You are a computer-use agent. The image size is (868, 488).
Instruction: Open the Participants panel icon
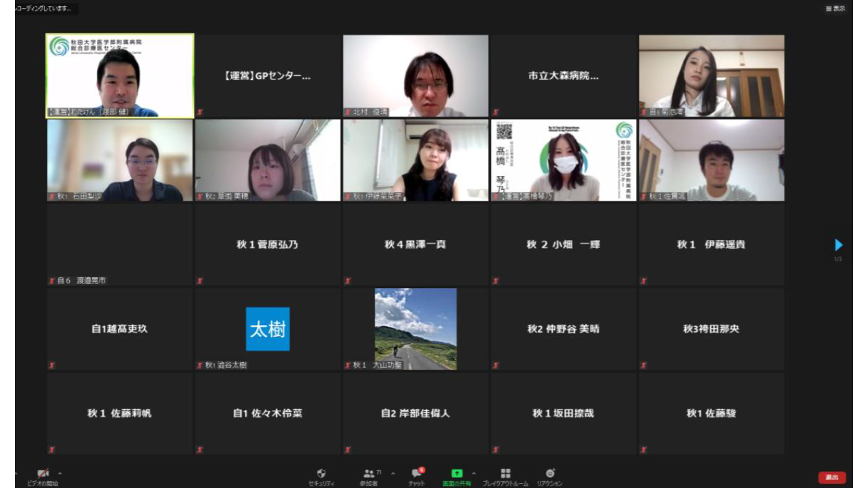click(x=369, y=473)
